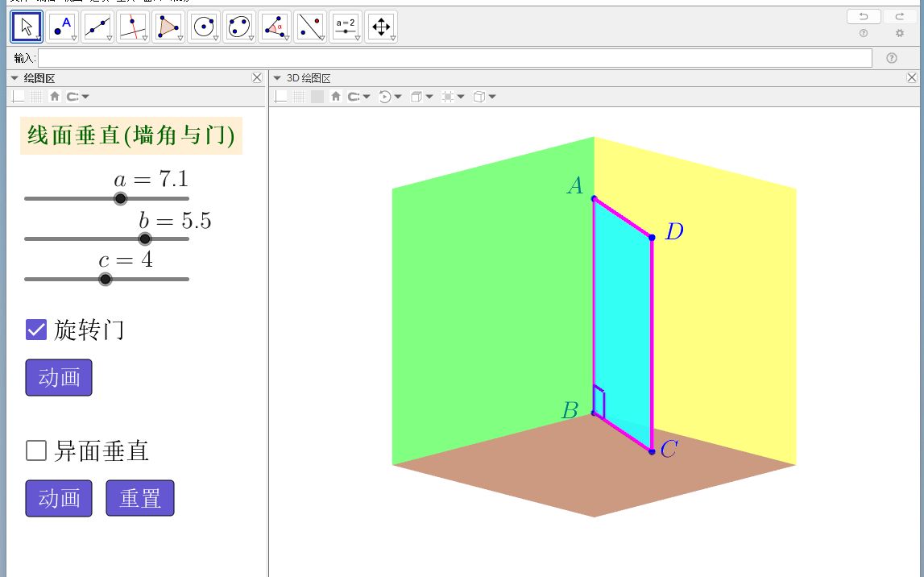The height and width of the screenshot is (577, 924).
Task: Open input bar help icon
Action: (892, 58)
